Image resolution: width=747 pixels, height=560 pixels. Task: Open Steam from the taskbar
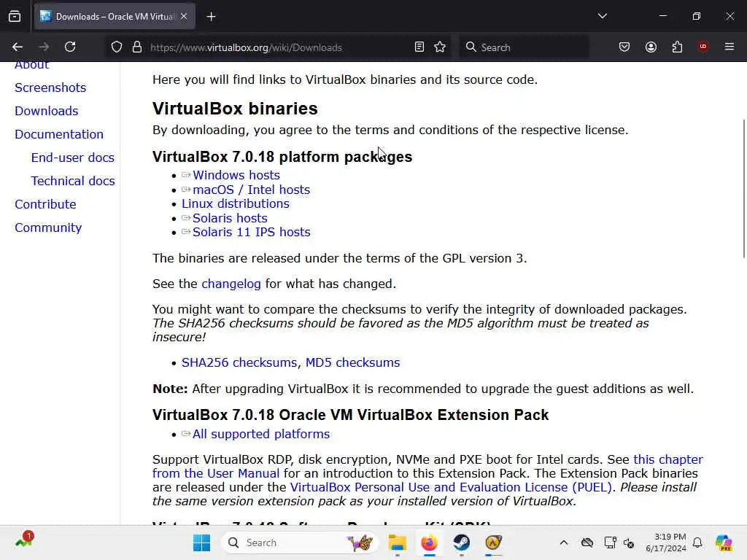[x=461, y=542]
